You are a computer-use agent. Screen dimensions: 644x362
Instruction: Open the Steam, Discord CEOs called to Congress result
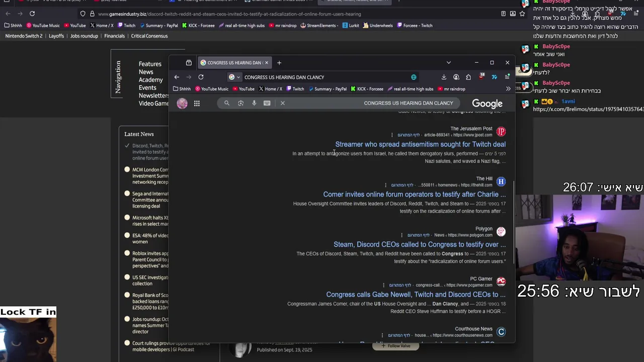pyautogui.click(x=419, y=244)
